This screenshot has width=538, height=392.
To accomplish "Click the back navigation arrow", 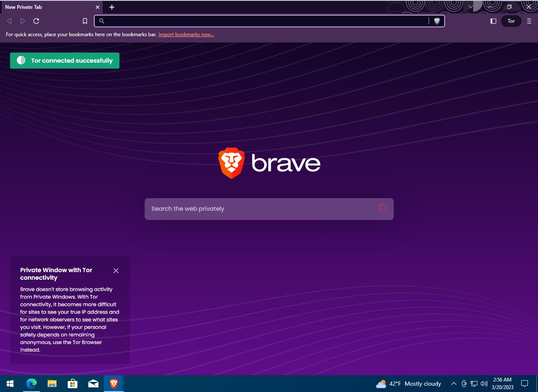I will (x=9, y=21).
